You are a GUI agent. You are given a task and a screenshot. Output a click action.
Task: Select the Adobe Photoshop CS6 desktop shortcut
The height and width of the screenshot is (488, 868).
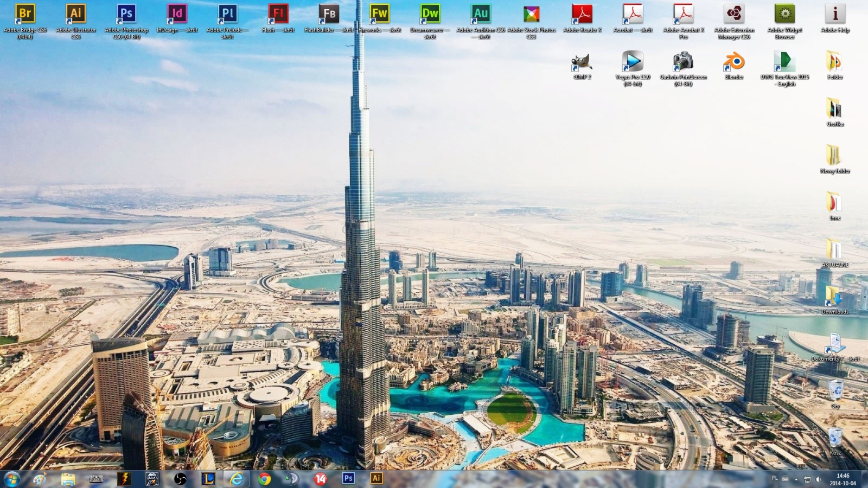pyautogui.click(x=126, y=21)
